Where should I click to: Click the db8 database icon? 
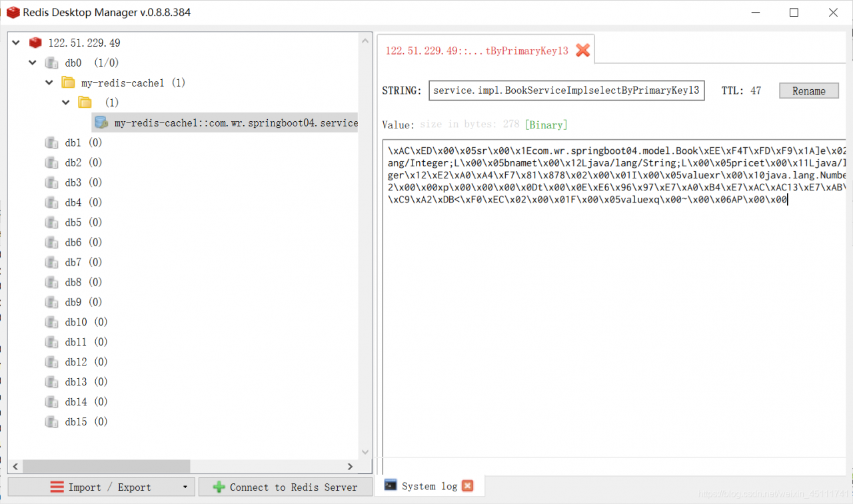[52, 282]
